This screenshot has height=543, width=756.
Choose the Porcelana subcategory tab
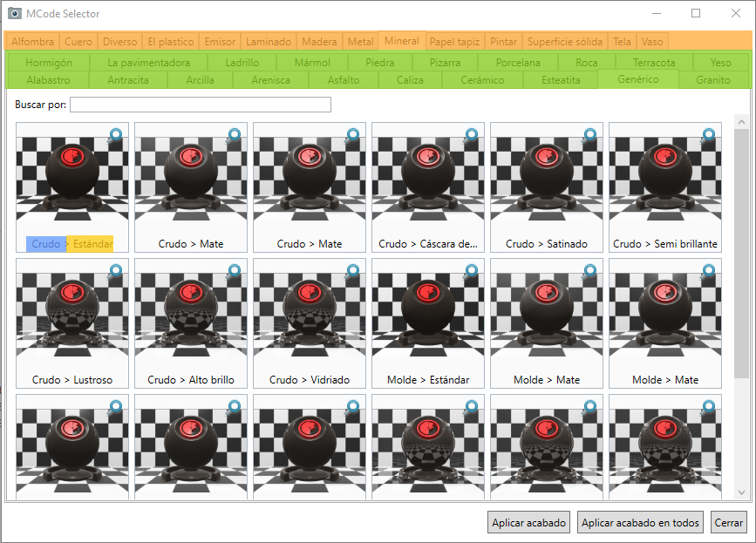point(518,63)
